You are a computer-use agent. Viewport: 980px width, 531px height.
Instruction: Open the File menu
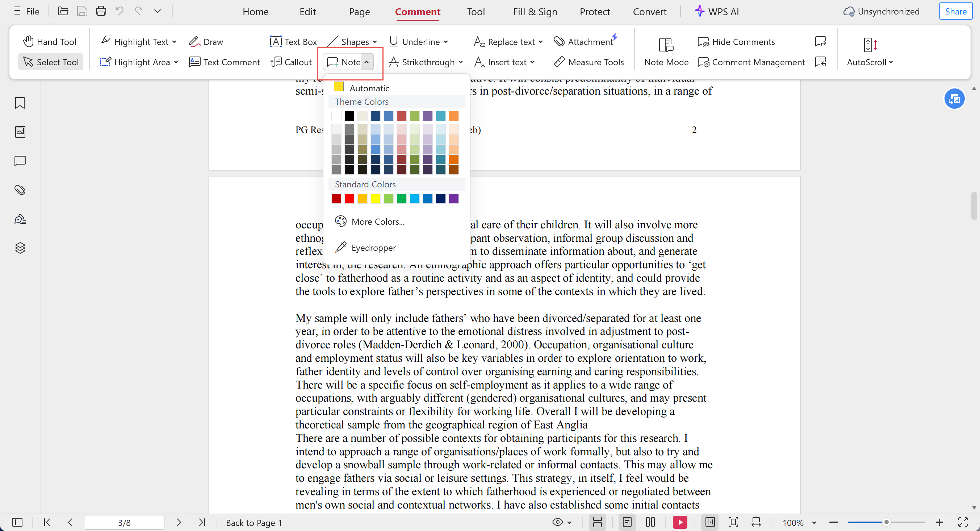pos(27,11)
